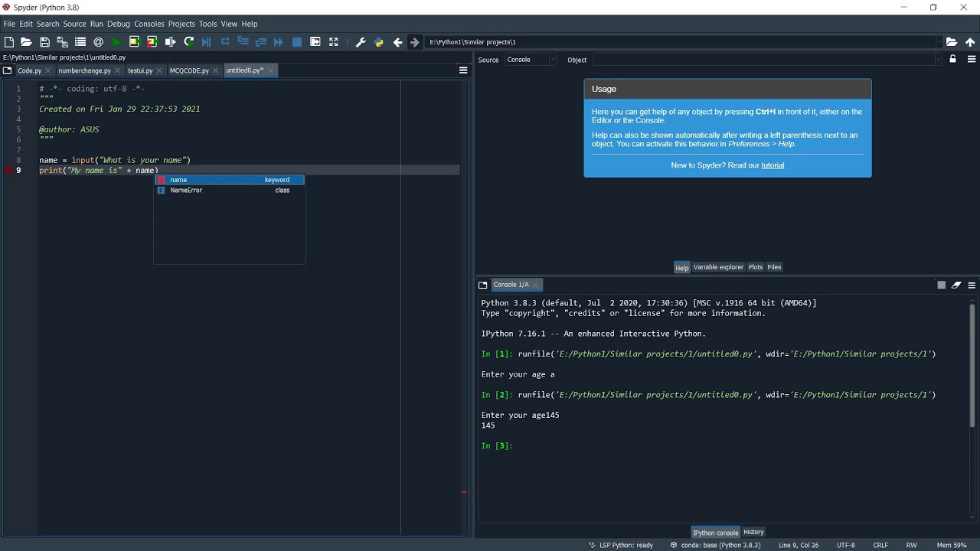Select 'name' keyword autocomplete suggestion
This screenshot has height=551, width=980.
(x=230, y=180)
